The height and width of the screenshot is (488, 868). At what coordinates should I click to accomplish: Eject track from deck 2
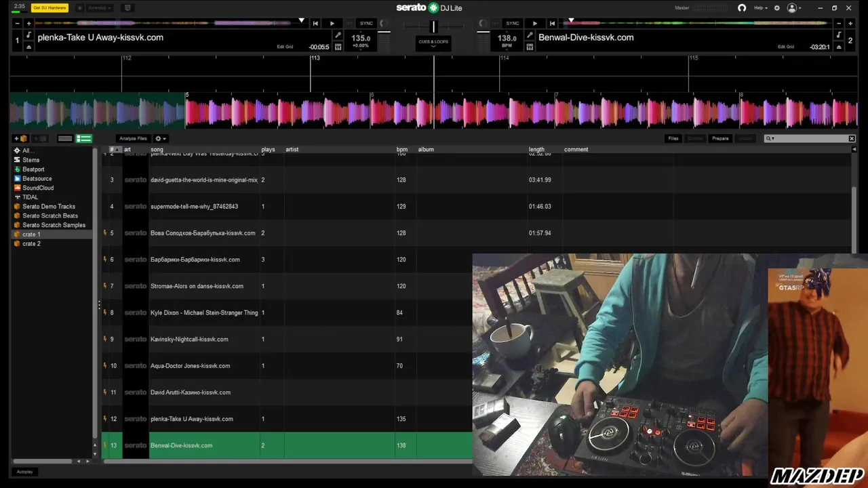[839, 47]
